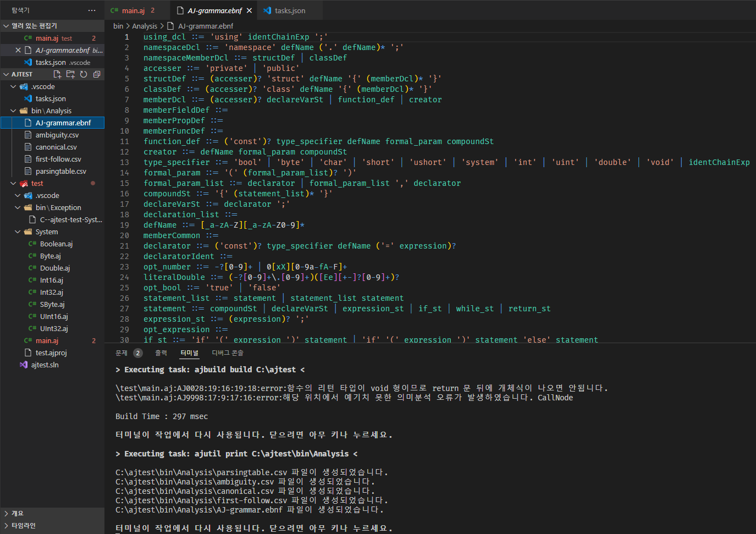Image resolution: width=756 pixels, height=534 pixels.
Task: Open SByte.aj file
Action: [52, 304]
